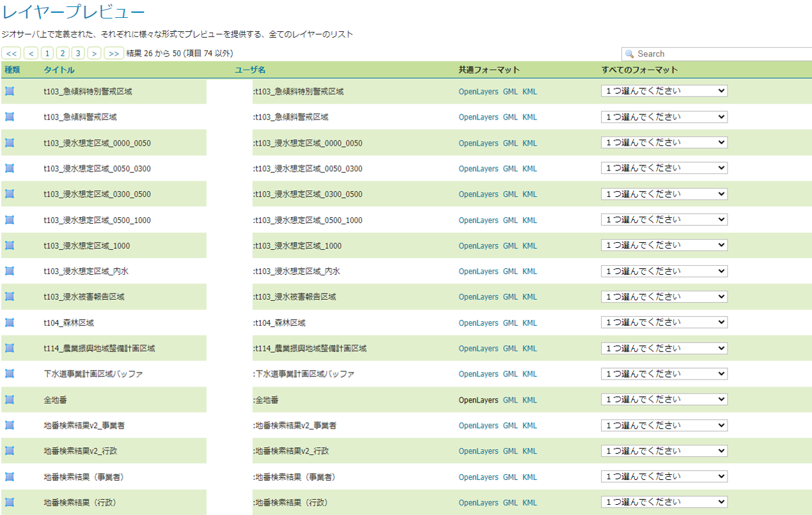The image size is (812, 515).
Task: Open the format dropdown for t103_急傾斜警戒区域
Action: tap(664, 117)
